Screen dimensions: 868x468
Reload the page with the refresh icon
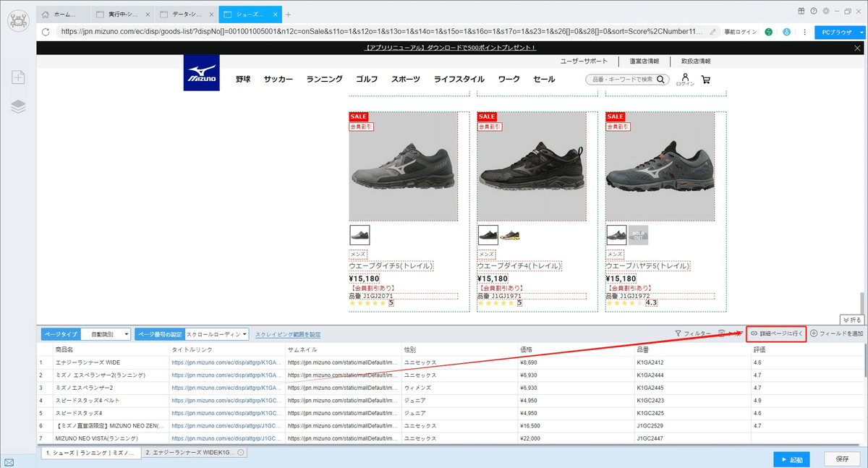(x=46, y=32)
